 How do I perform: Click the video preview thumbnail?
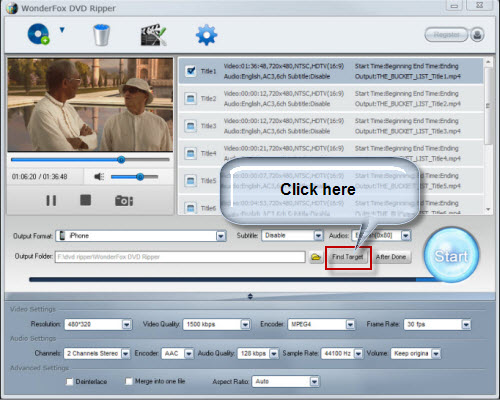coord(90,105)
